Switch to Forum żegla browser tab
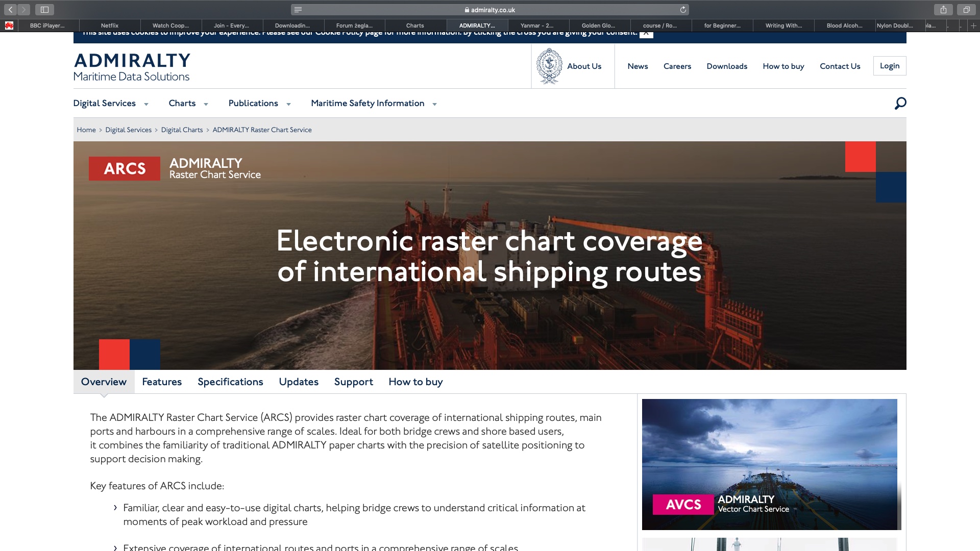The image size is (980, 551). coord(355,26)
